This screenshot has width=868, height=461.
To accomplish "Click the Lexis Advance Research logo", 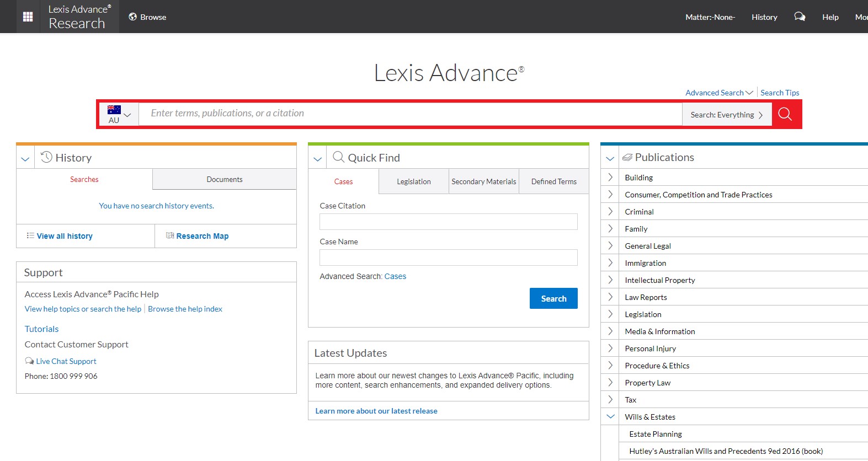I will [79, 17].
